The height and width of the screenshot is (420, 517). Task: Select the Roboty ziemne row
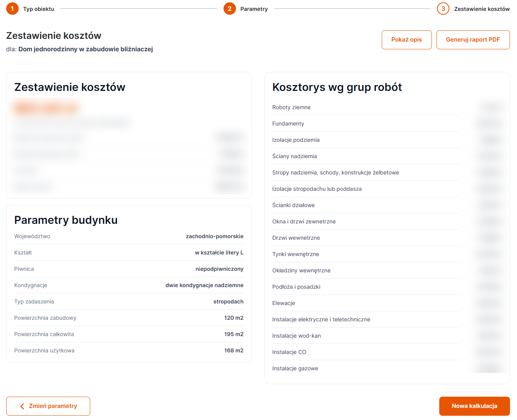(x=387, y=107)
